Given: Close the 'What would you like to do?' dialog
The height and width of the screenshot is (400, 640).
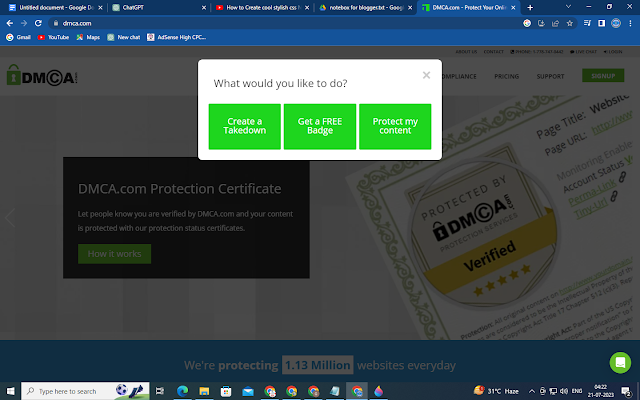Looking at the screenshot, I should (426, 75).
